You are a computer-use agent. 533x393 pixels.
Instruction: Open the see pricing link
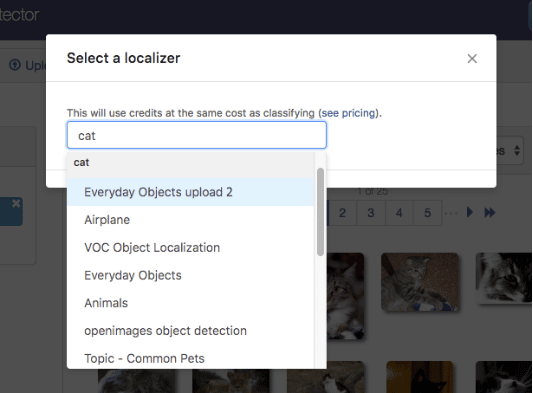348,113
